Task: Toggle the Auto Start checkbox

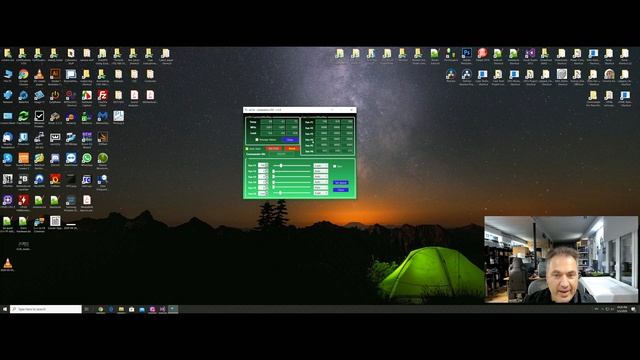Action: [247, 149]
